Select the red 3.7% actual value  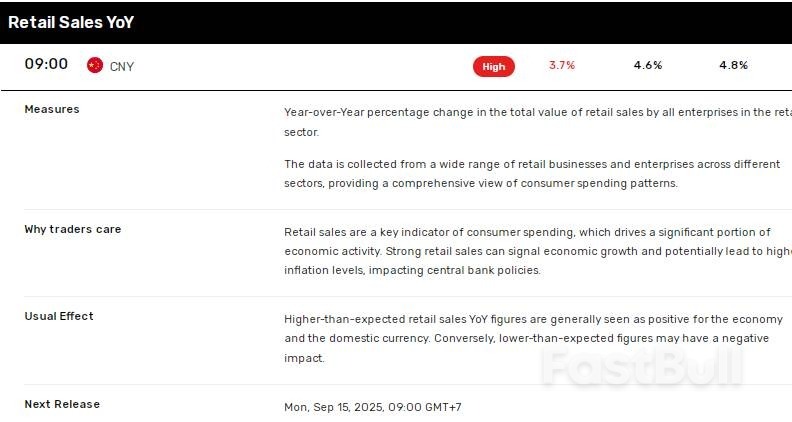pos(562,65)
